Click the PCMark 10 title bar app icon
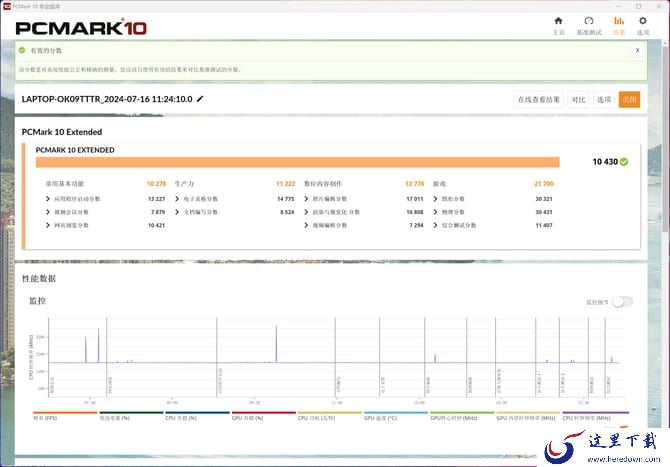 point(6,6)
